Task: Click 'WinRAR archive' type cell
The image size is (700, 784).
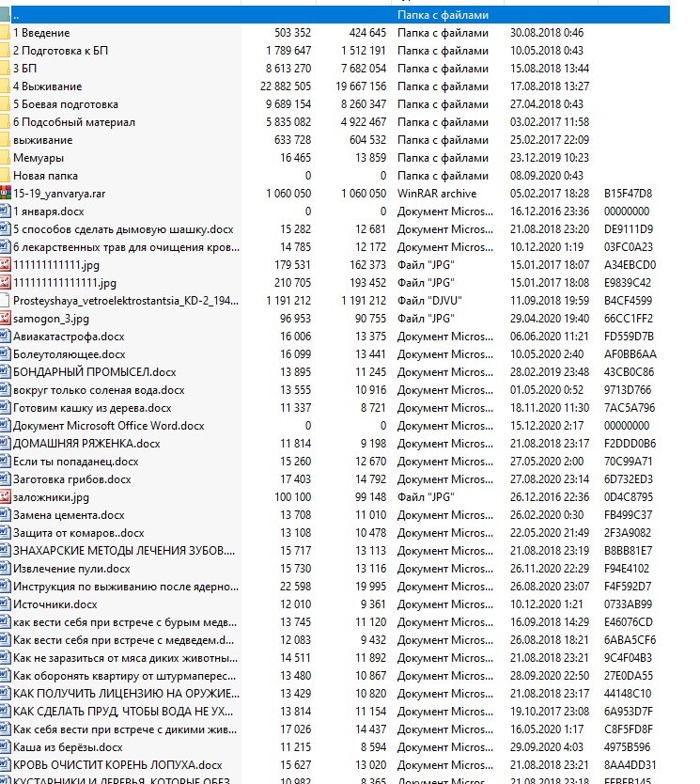Action: pyautogui.click(x=437, y=194)
